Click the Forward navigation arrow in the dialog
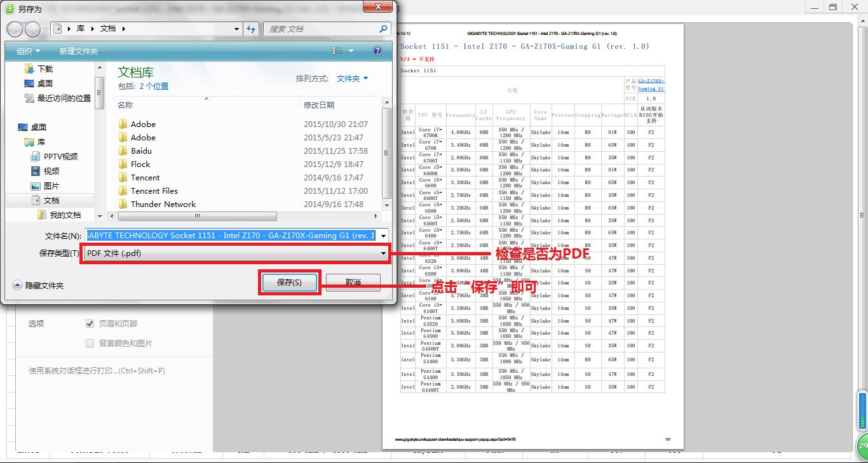Image resolution: width=868 pixels, height=463 pixels. [32, 29]
